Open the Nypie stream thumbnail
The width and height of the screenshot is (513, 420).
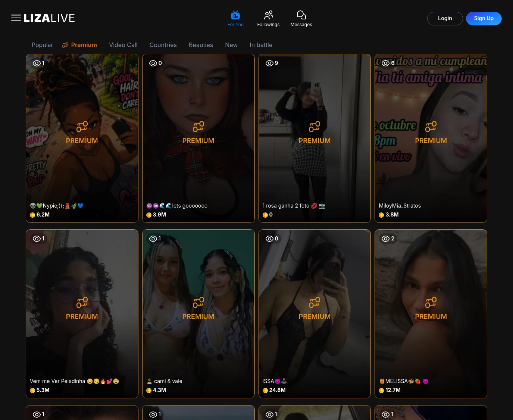tap(82, 139)
